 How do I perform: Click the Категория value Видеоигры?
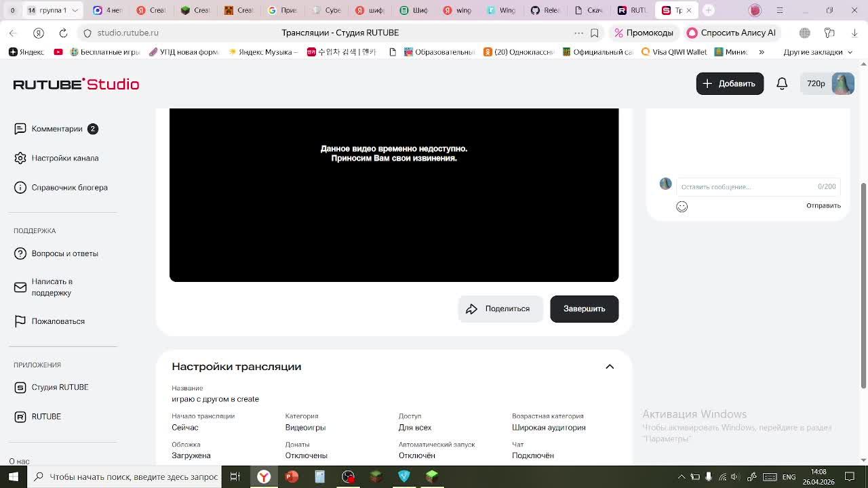pos(305,428)
